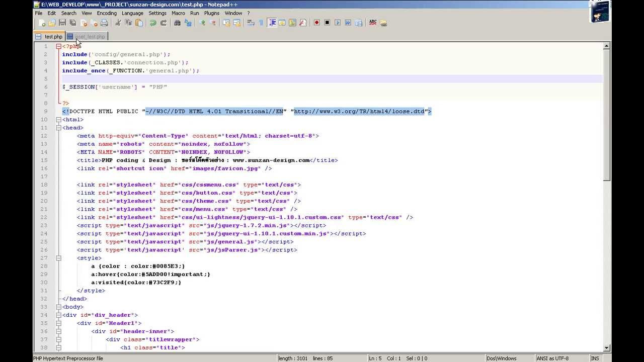Click the Close All toolbar icon

pos(94,23)
